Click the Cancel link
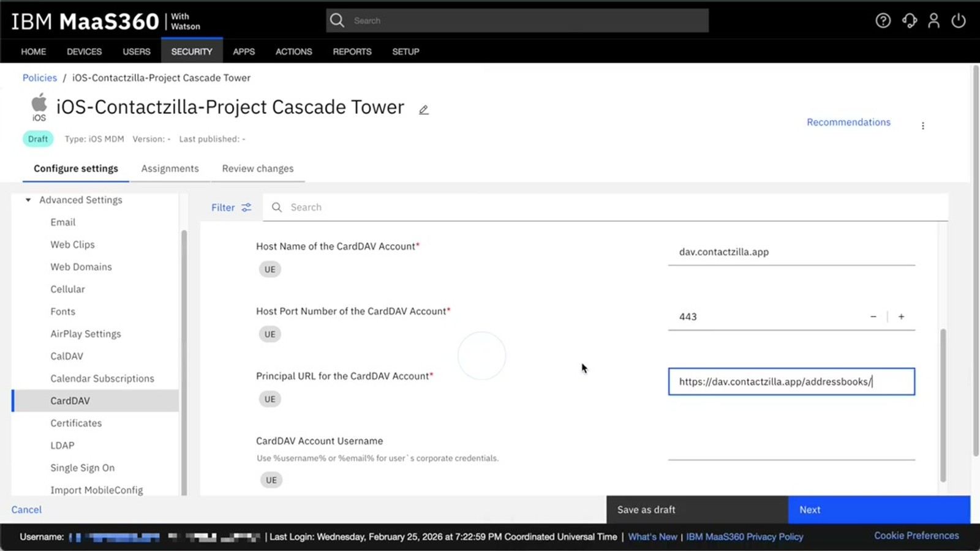Viewport: 980px width, 551px height. (x=26, y=509)
